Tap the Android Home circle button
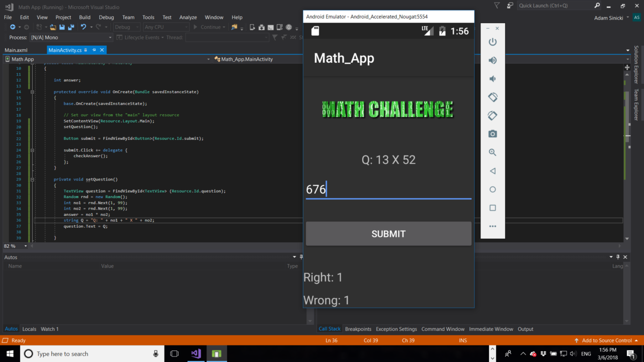 (493, 189)
